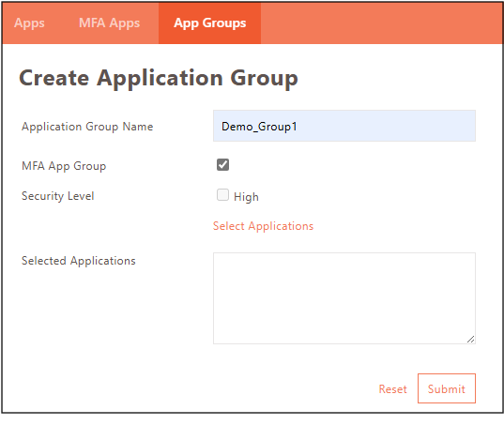The height and width of the screenshot is (425, 504).
Task: Click the High label beside the checkbox
Action: point(246,197)
